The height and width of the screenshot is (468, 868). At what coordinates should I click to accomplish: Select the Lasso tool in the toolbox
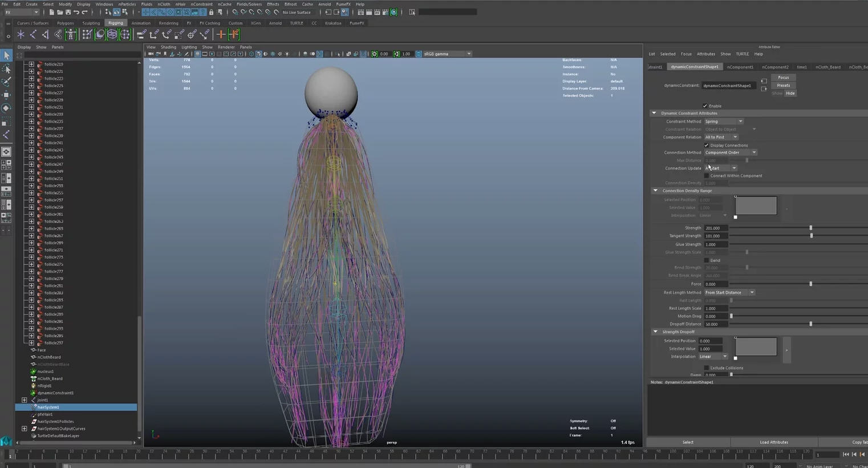click(7, 69)
